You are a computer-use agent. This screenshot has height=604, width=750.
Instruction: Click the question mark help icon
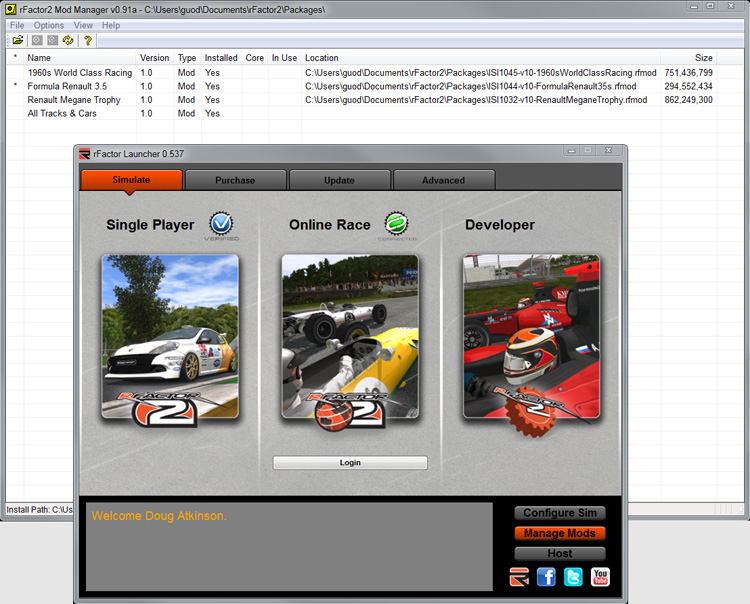pyautogui.click(x=88, y=41)
